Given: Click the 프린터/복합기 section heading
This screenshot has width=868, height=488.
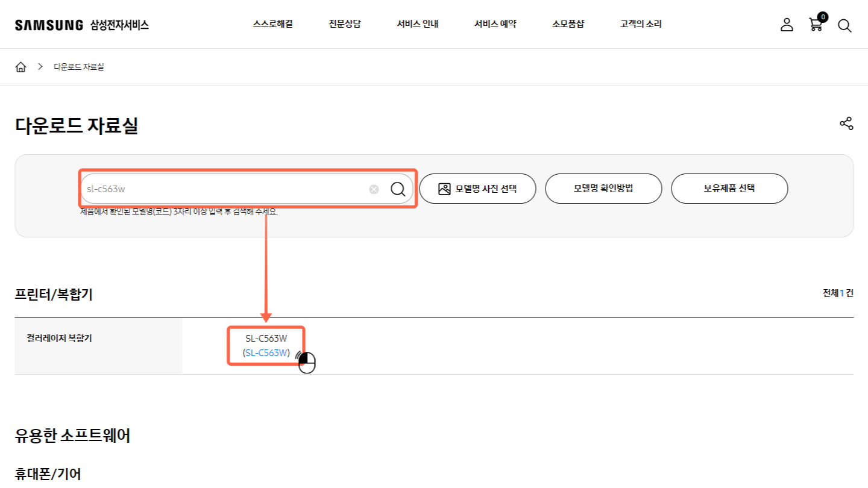Looking at the screenshot, I should (54, 295).
